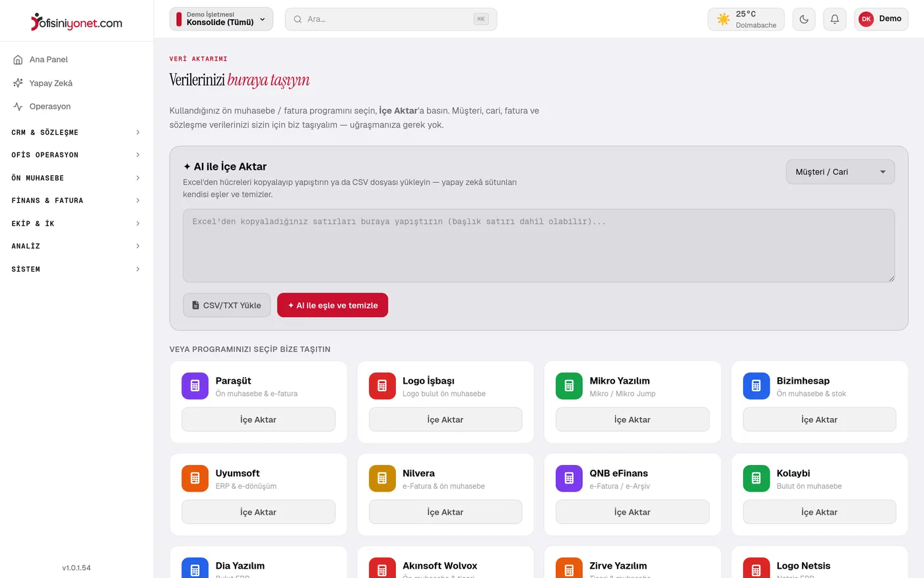
Task: Click İçe Aktar under Mikro Yazılım
Action: coord(632,419)
